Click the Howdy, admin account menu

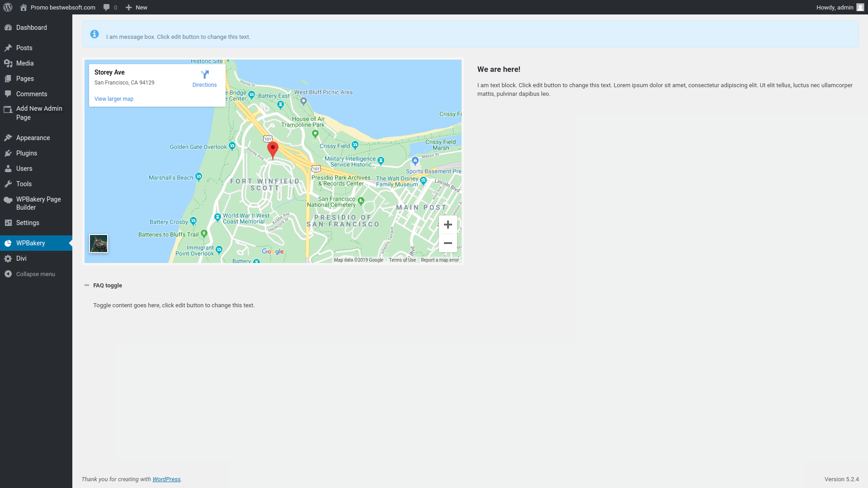pyautogui.click(x=840, y=7)
